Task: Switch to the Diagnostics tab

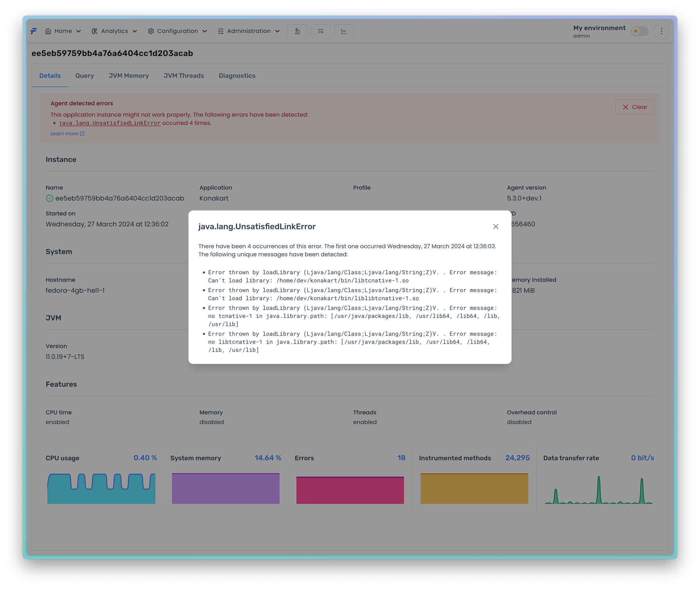Action: click(x=237, y=76)
